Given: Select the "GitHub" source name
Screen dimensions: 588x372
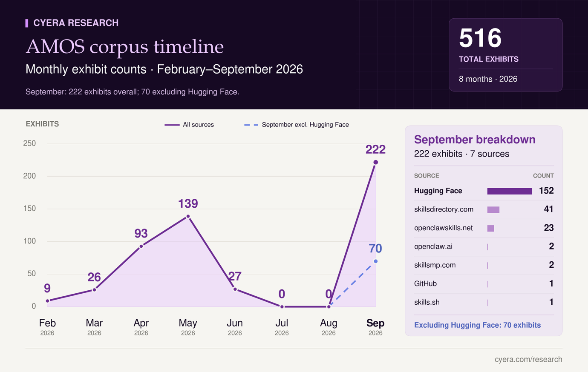Looking at the screenshot, I should point(425,283).
